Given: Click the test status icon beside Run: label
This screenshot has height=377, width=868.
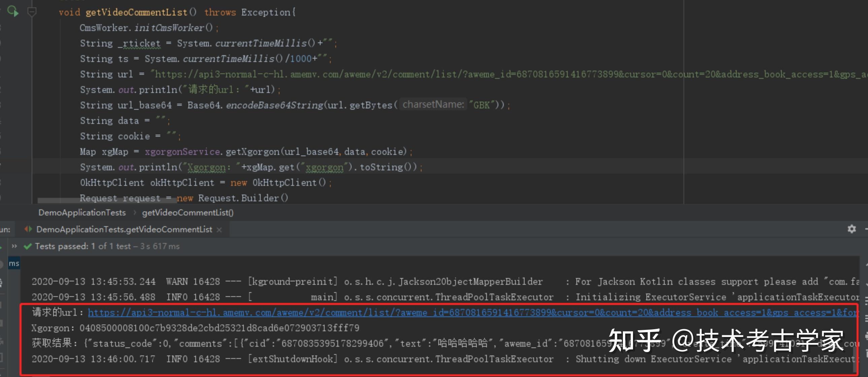Looking at the screenshot, I should (28, 229).
